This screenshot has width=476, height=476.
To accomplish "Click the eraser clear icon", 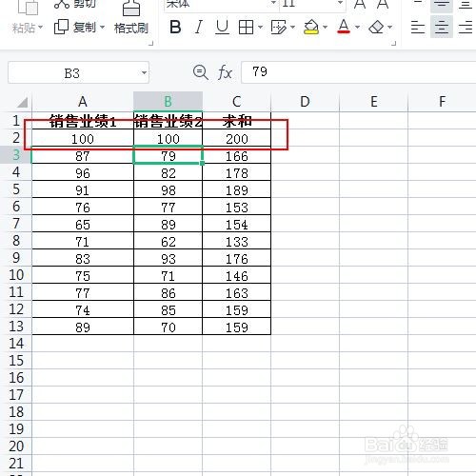I will [376, 28].
